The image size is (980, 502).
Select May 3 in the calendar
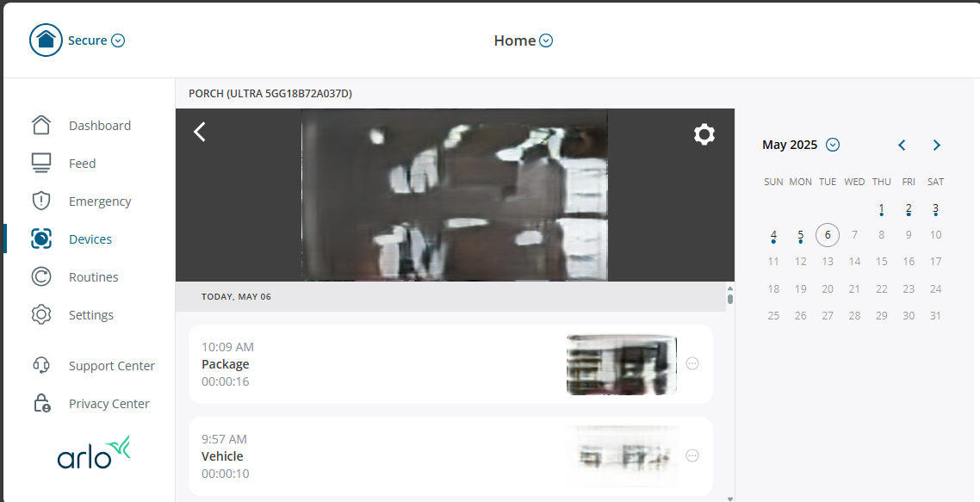935,208
